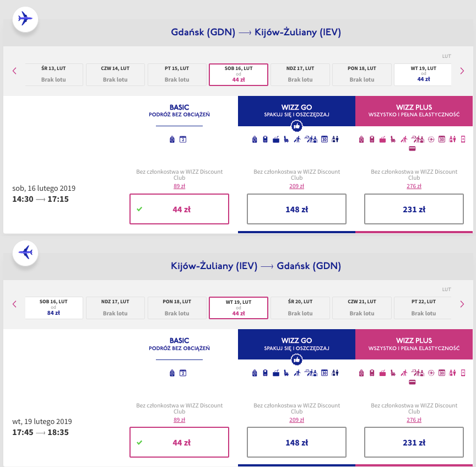Click outbound WIZZ GO seat selection icon
The image size is (476, 467).
tap(286, 139)
